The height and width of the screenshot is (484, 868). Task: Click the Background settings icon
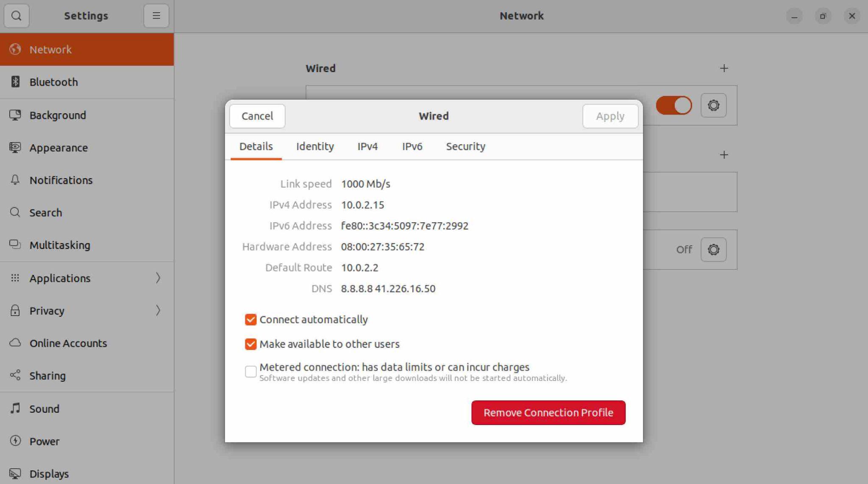pos(16,115)
